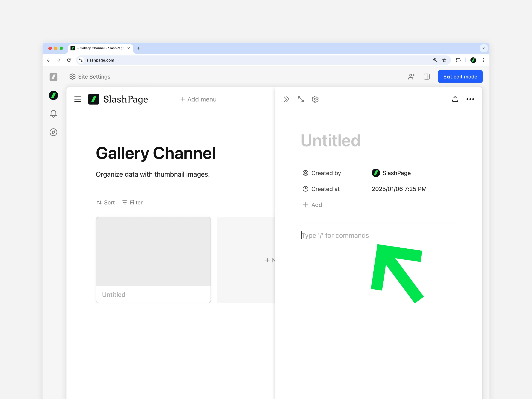
Task: Expand the post to full page
Action: [x=301, y=99]
